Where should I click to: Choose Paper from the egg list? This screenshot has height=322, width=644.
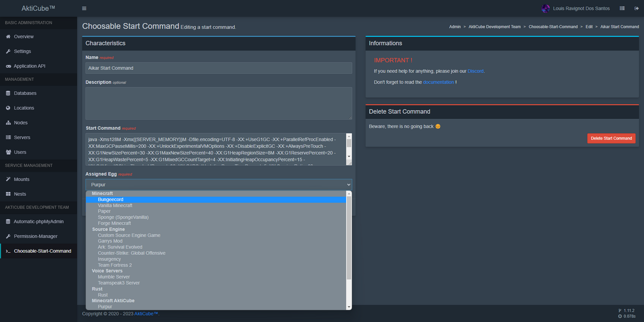point(216,211)
